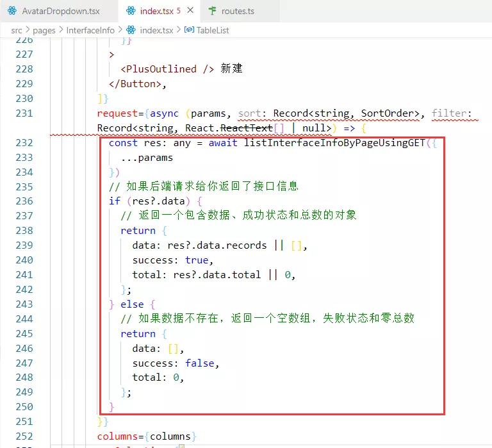The width and height of the screenshot is (492, 448).
Task: Click the closing Button tag text
Action: [x=135, y=84]
